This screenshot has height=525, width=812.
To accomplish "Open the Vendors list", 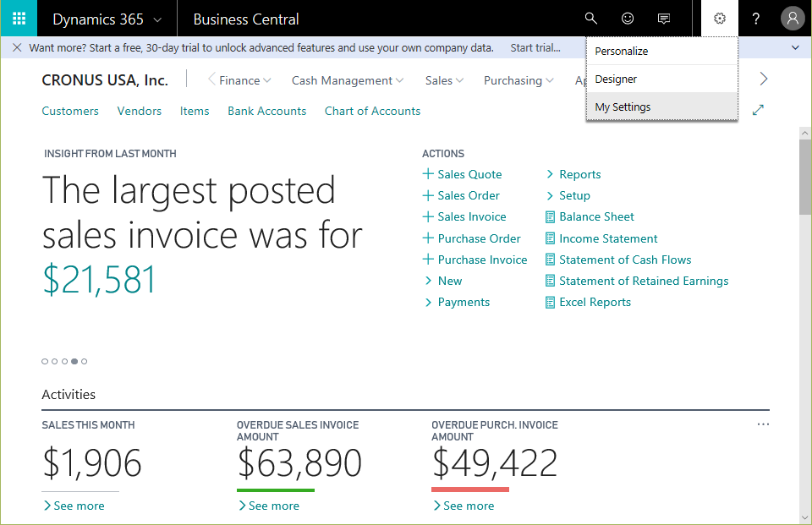I will 140,111.
